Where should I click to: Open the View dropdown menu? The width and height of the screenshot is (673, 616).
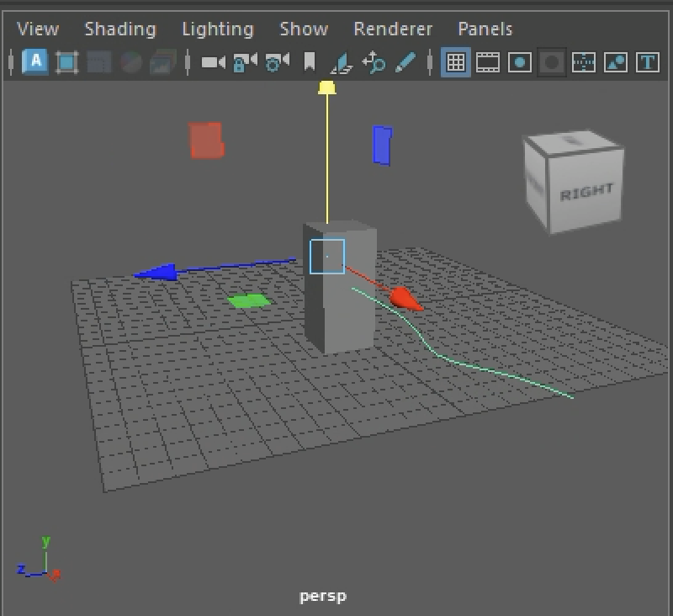(38, 29)
